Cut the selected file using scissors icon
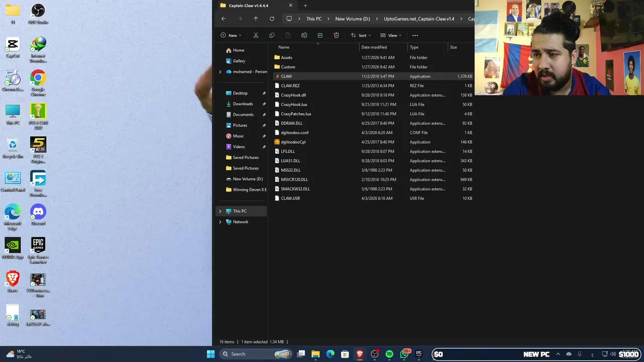644x362 pixels. coord(256,35)
